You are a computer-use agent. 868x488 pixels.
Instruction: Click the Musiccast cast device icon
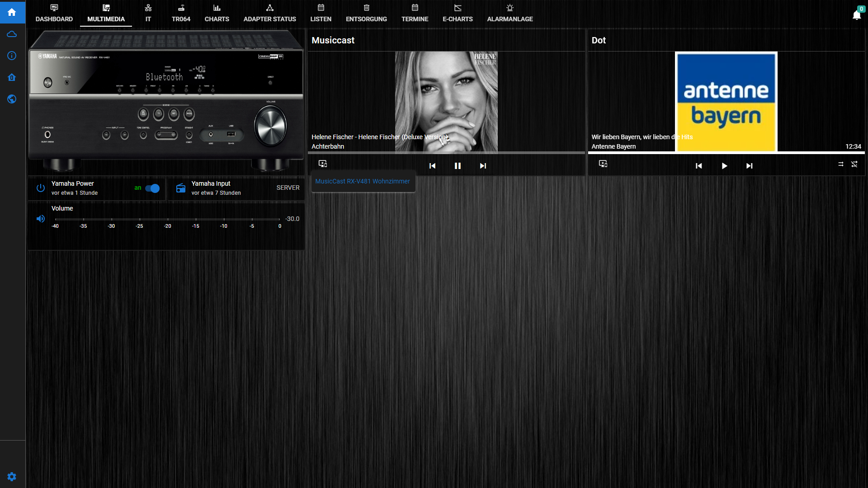[323, 164]
